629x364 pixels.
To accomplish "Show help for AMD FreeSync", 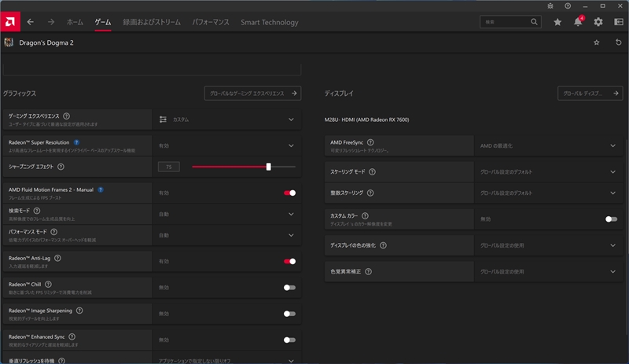I will [370, 142].
